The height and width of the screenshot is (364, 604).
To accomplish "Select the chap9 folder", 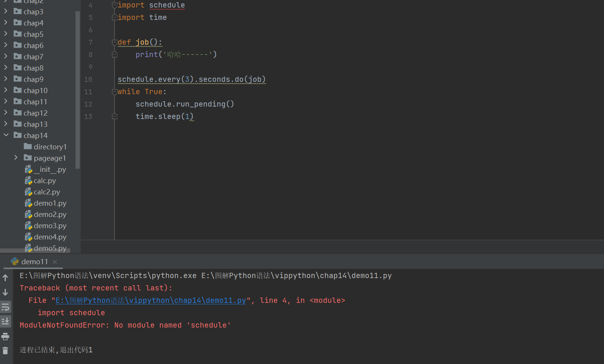I will [x=29, y=79].
